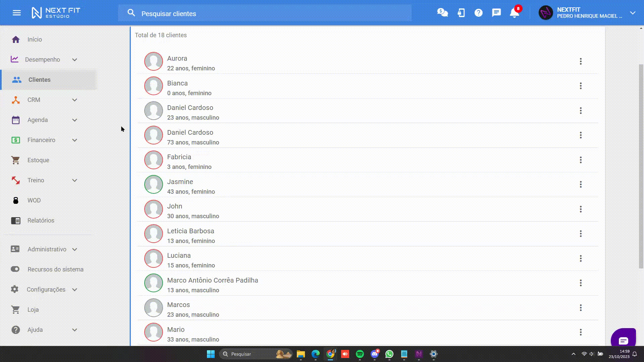Viewport: 644px width, 362px height.
Task: Click the door access icon in header
Action: point(461,13)
